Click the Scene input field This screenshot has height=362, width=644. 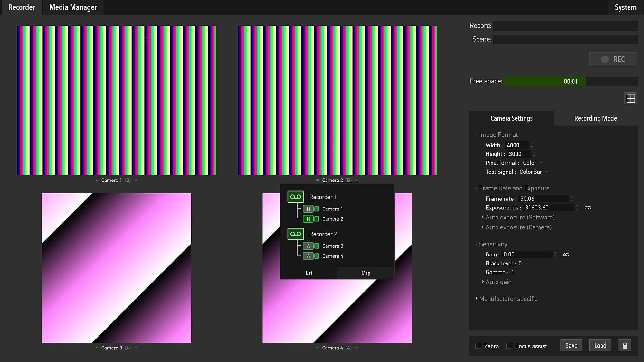tap(564, 39)
